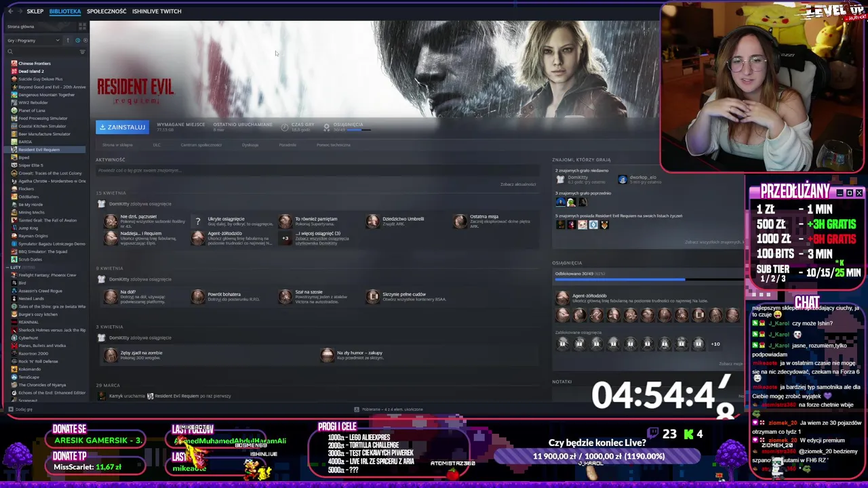
Task: Click the Ukryte osiągnięcie question mark icon
Action: pyautogui.click(x=198, y=222)
